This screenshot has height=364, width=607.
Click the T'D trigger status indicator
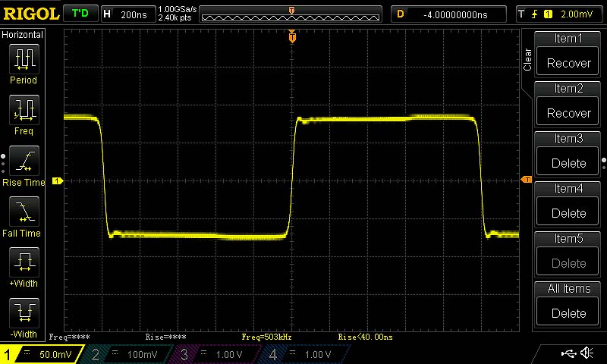[80, 14]
